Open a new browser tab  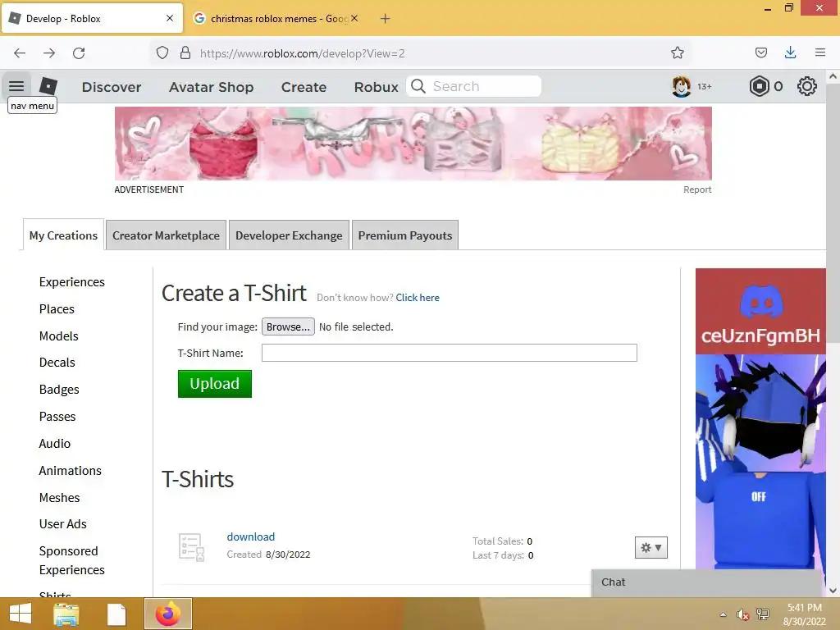(x=385, y=19)
